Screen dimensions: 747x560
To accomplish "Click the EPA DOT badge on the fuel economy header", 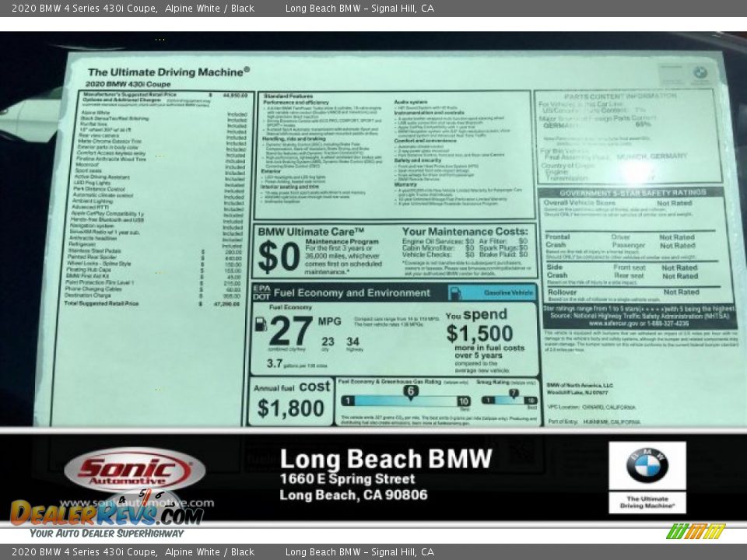I will coord(261,292).
